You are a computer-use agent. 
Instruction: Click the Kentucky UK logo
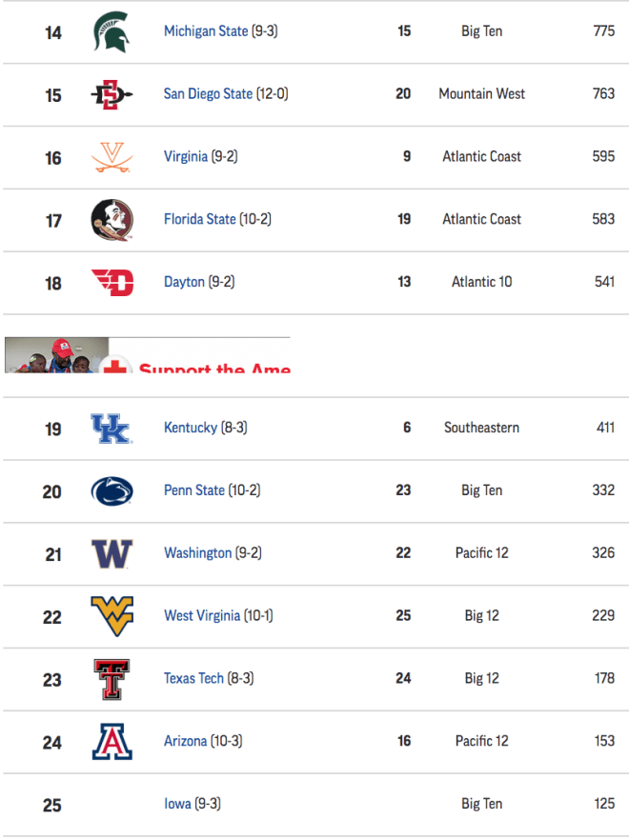[x=112, y=429]
